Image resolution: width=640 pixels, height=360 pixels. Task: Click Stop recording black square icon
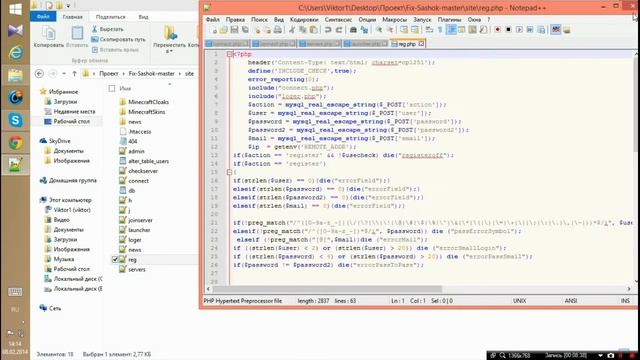click(x=508, y=30)
